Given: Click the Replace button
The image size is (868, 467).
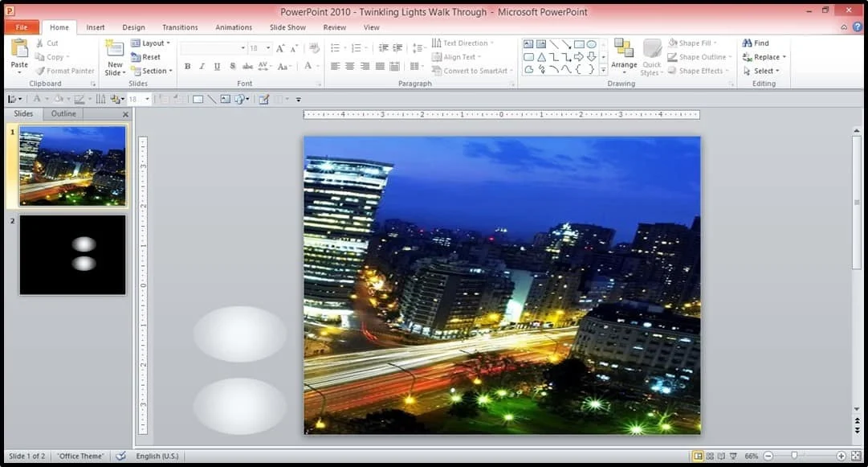Looking at the screenshot, I should 764,57.
